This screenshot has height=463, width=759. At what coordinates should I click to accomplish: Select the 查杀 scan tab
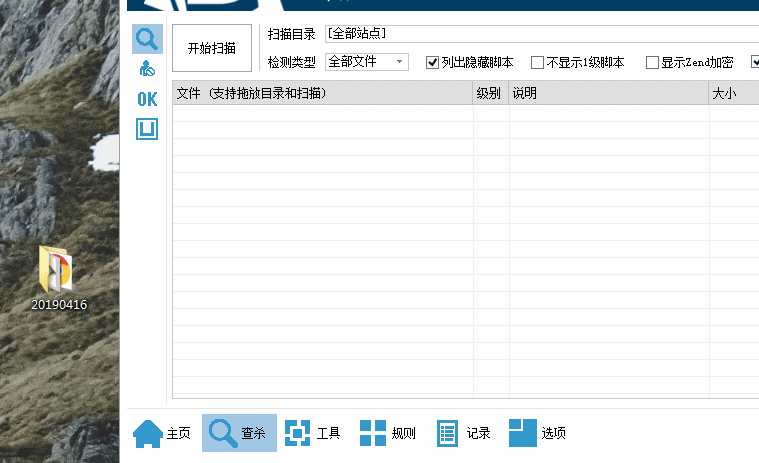tap(239, 433)
